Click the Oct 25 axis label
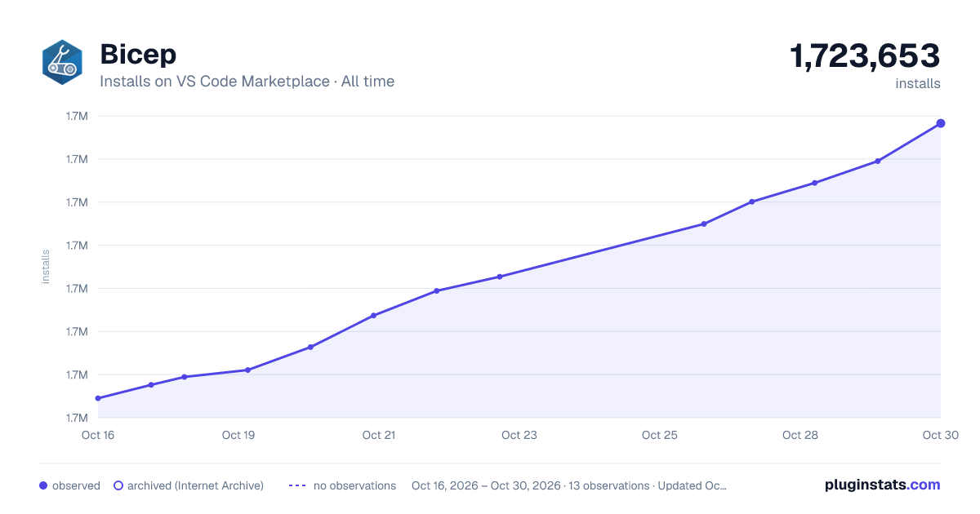This screenshot has width=980, height=514. pos(660,435)
